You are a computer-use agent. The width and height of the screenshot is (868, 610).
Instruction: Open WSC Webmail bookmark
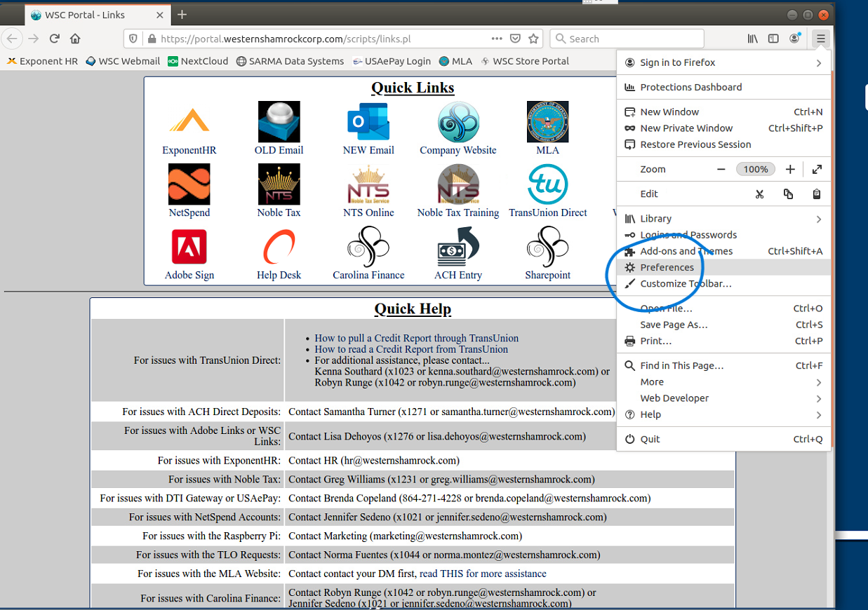coord(123,61)
